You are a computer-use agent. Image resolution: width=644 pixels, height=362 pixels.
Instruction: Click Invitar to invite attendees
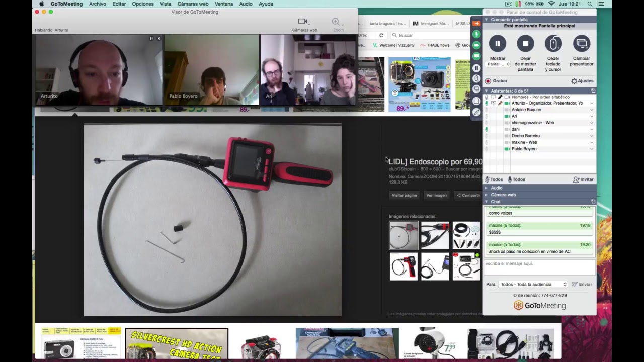[x=583, y=179]
